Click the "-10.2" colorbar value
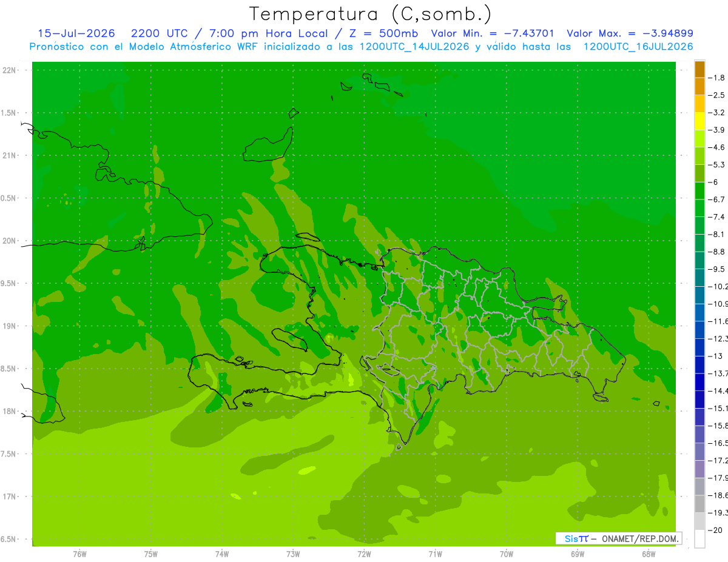 [719, 286]
